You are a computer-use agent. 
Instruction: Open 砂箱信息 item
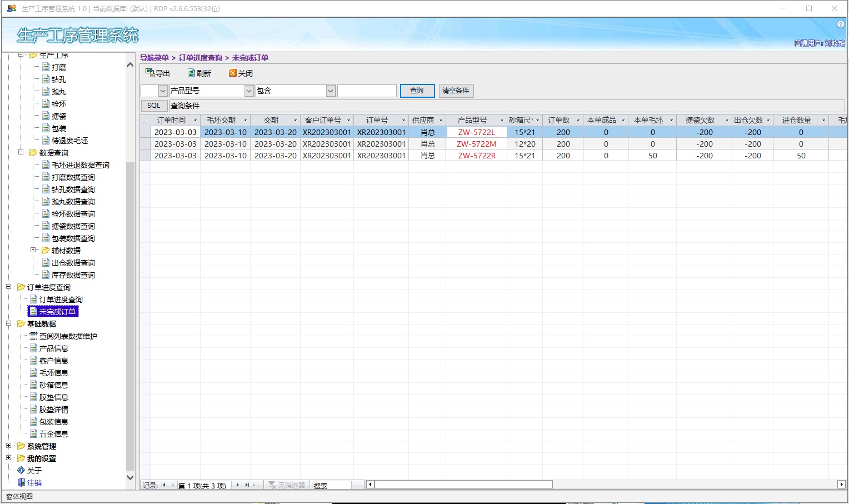point(53,385)
